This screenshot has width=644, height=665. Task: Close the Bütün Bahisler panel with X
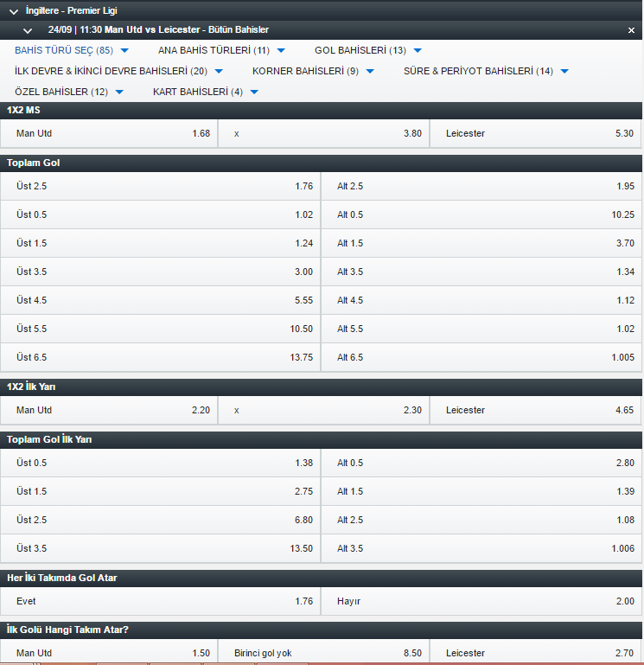(631, 30)
